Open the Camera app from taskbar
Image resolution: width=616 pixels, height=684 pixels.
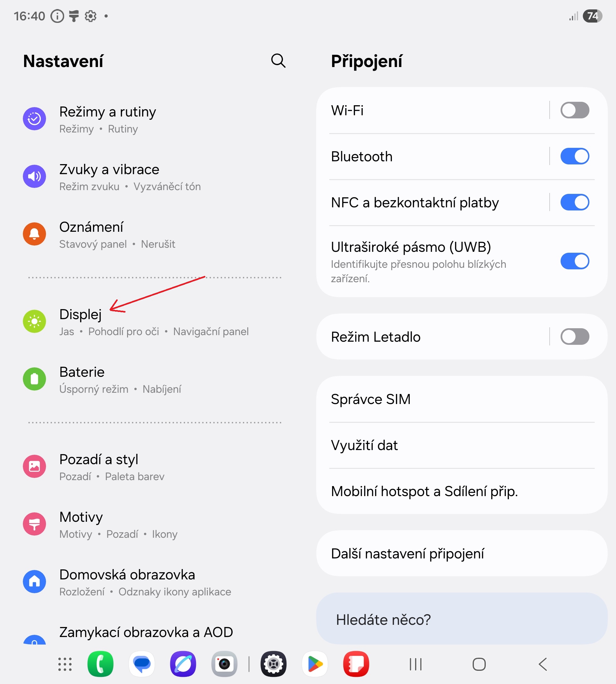(x=224, y=664)
